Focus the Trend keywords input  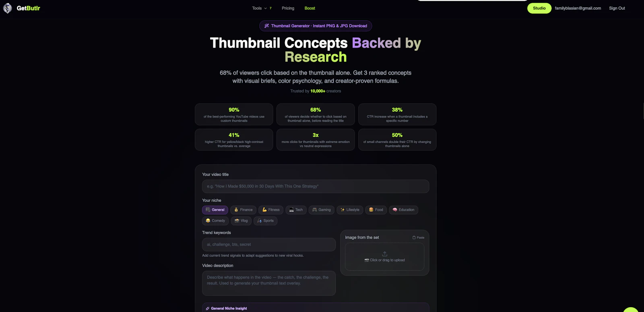coord(269,244)
